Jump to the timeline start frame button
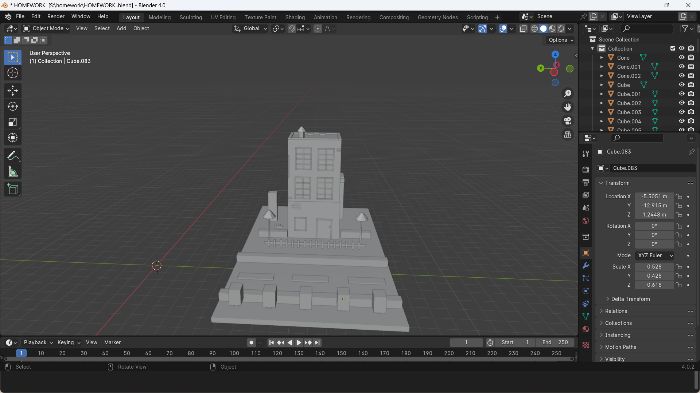The height and width of the screenshot is (393, 700). 271,343
